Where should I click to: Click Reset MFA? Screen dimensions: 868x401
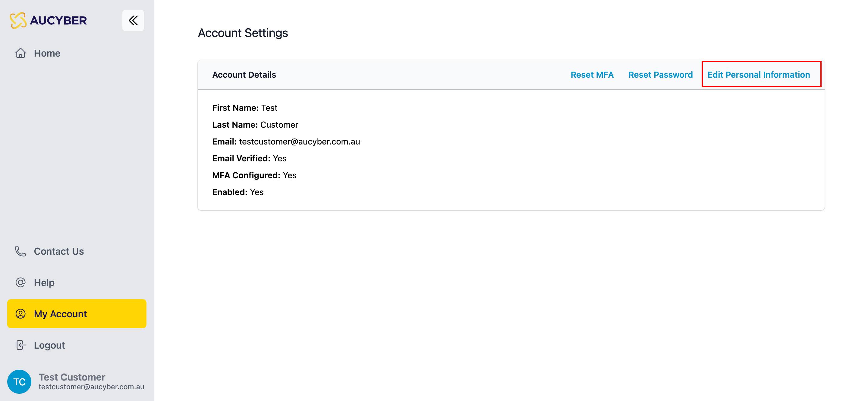pyautogui.click(x=592, y=75)
